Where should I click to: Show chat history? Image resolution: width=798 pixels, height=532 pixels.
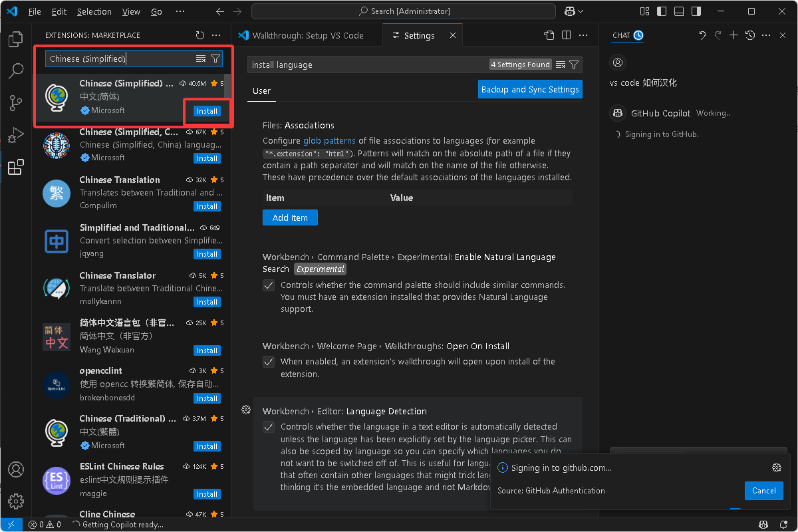click(750, 35)
